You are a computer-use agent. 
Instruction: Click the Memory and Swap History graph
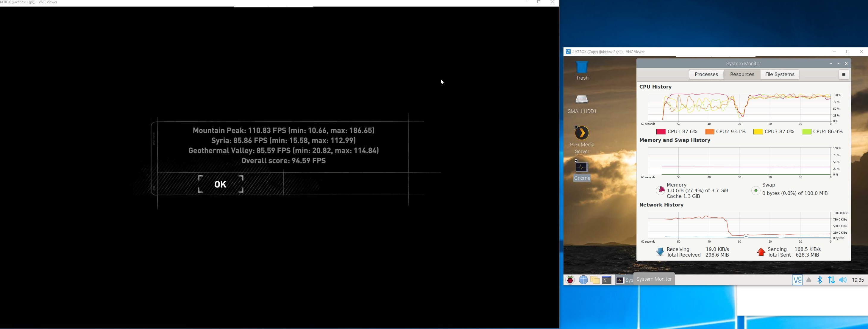[x=739, y=162]
